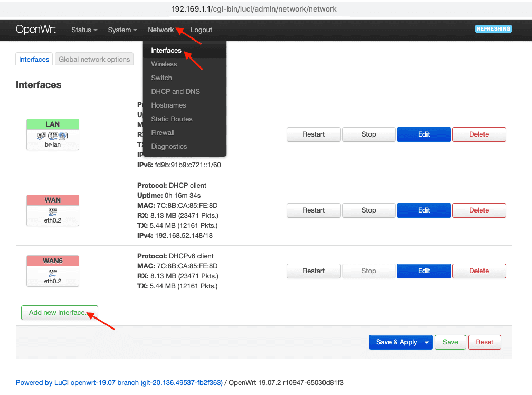The width and height of the screenshot is (532, 395).
Task: Expand the Save & Apply dropdown arrow
Action: (x=427, y=342)
